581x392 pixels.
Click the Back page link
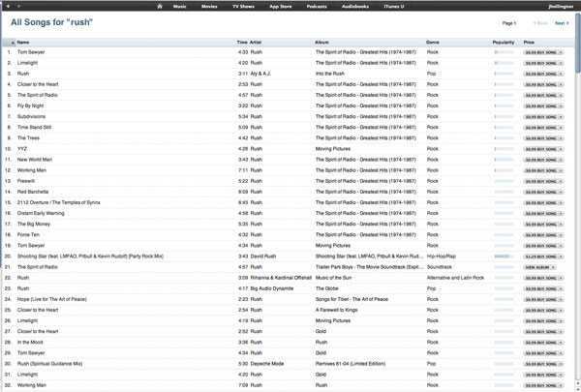540,23
